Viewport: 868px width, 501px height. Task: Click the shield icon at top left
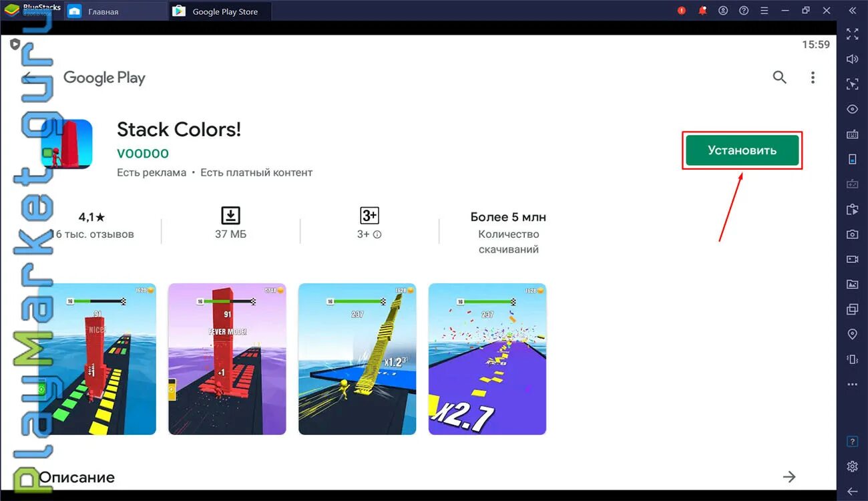(15, 45)
